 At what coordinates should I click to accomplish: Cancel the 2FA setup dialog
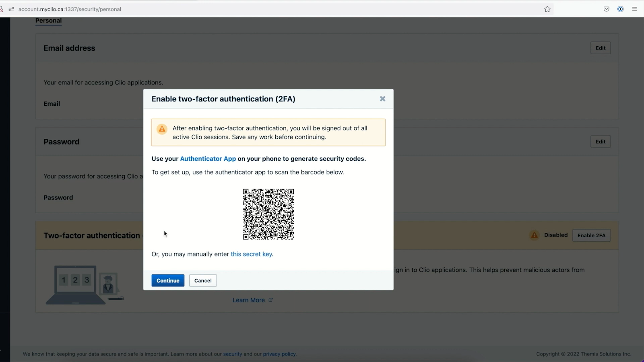[x=203, y=280]
